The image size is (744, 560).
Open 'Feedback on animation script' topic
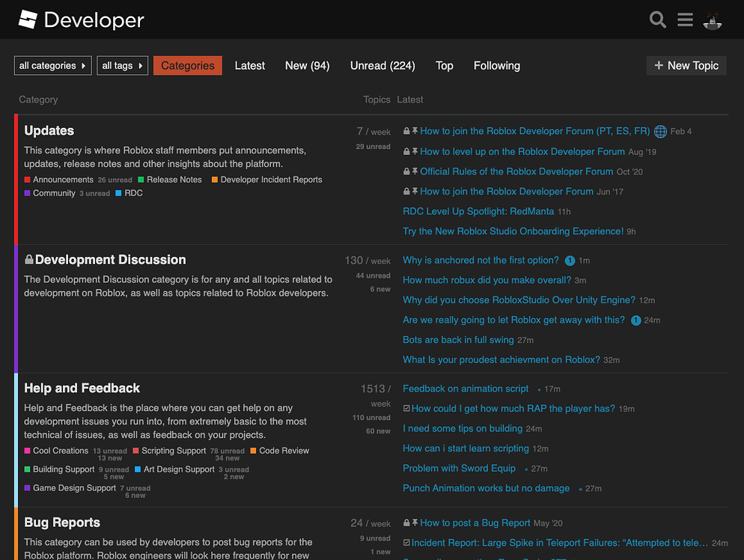pos(466,389)
